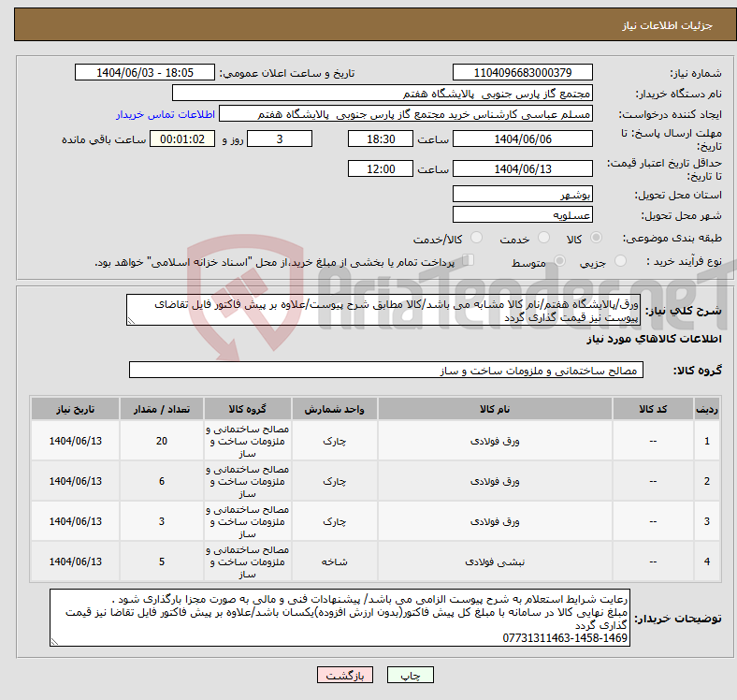This screenshot has height=700, width=737.
Task: Click the announcement date field 1404/06/03 - 18:05
Action: [145, 72]
